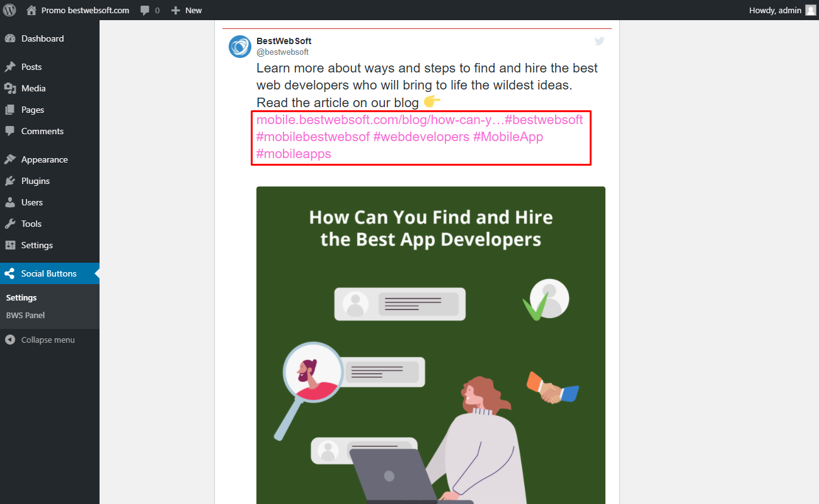Click the admin avatar icon
The height and width of the screenshot is (504, 819).
coord(810,10)
